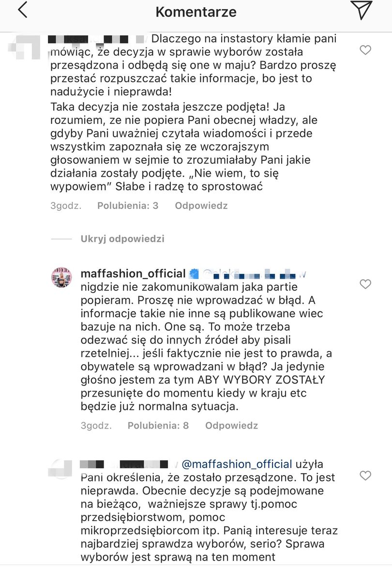Tap the "Komentarze" header title

click(196, 12)
